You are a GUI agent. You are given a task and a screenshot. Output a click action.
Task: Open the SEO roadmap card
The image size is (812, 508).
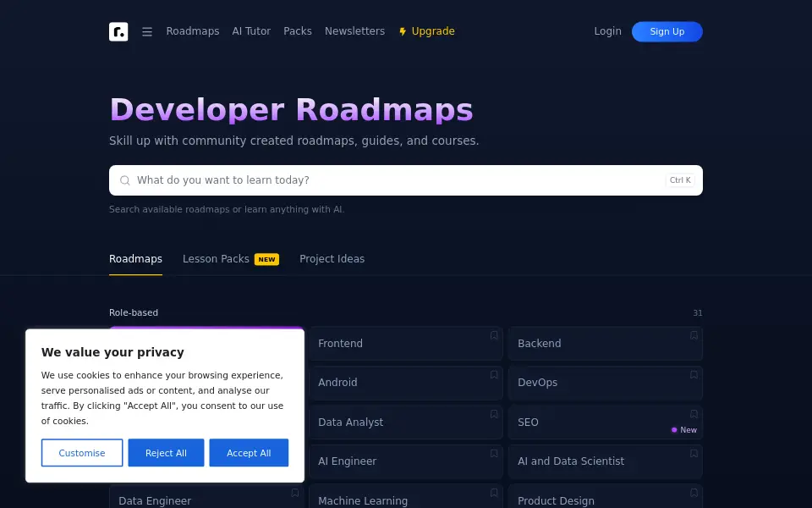pyautogui.click(x=606, y=422)
